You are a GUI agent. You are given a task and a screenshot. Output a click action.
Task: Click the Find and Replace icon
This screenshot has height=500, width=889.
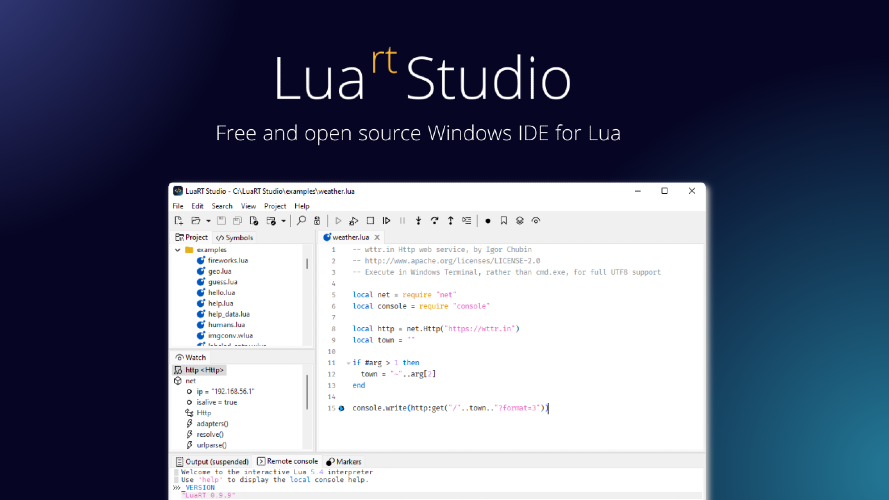(x=318, y=221)
